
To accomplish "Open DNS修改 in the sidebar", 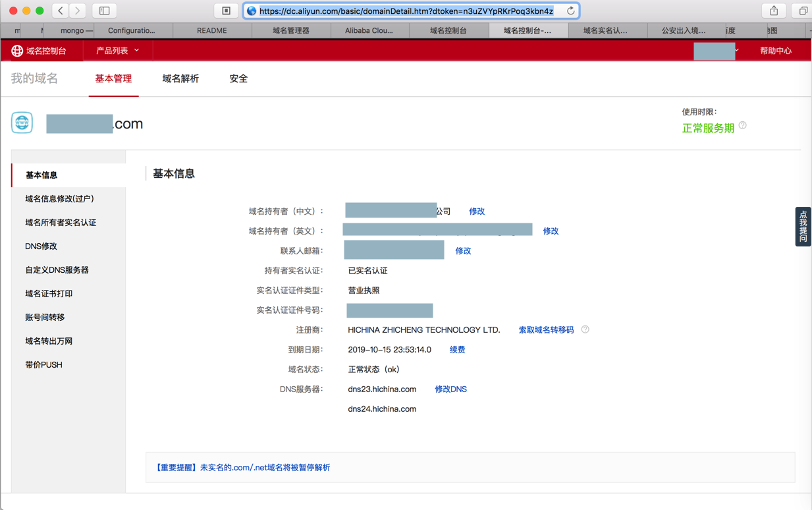I will [68, 246].
